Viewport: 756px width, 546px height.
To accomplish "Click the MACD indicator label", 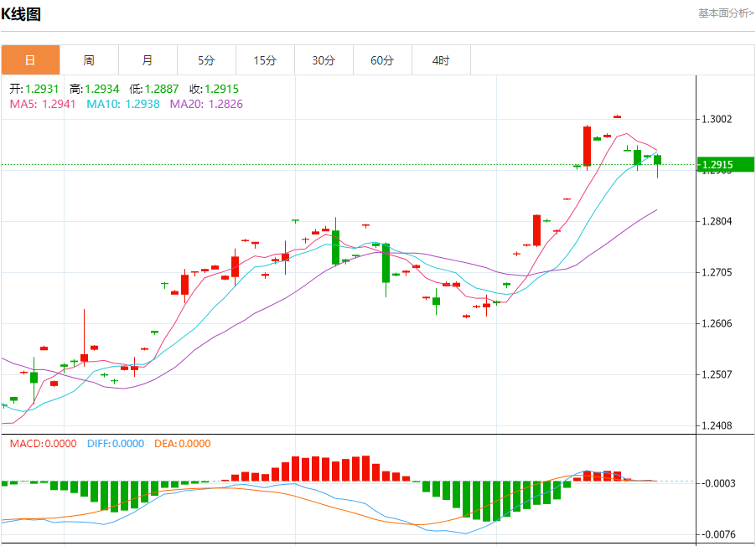I will [43, 444].
